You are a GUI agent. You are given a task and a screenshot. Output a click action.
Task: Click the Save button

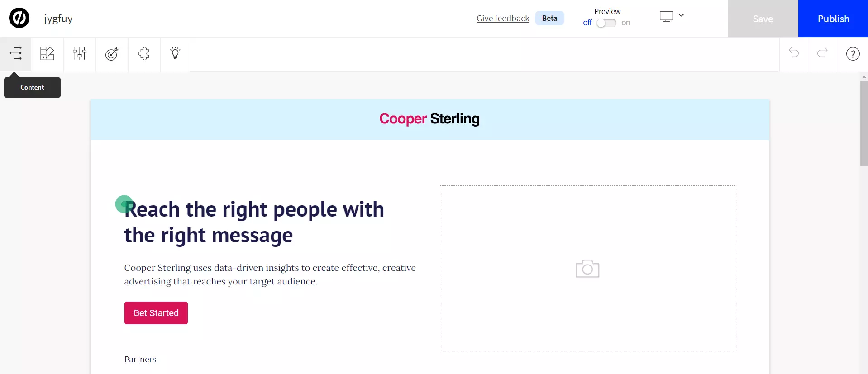pos(763,19)
